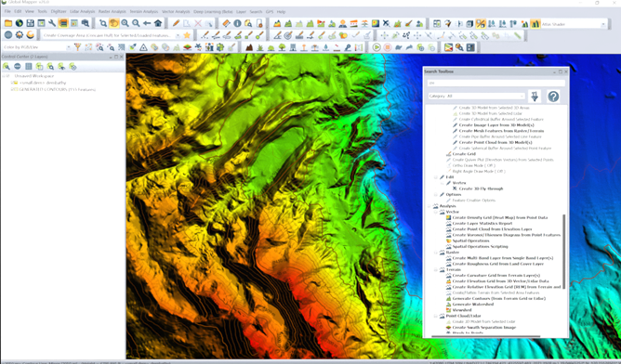Select Generate Watershed in the toolbox

(473, 305)
